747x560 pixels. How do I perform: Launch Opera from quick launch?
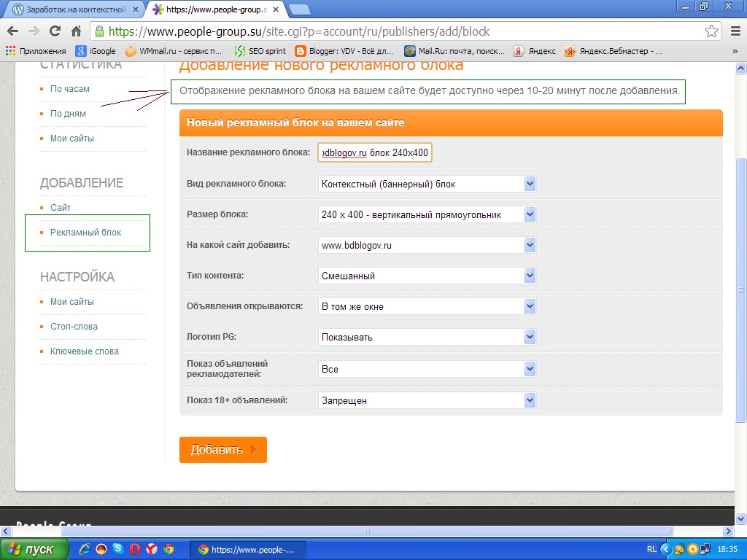pyautogui.click(x=135, y=549)
